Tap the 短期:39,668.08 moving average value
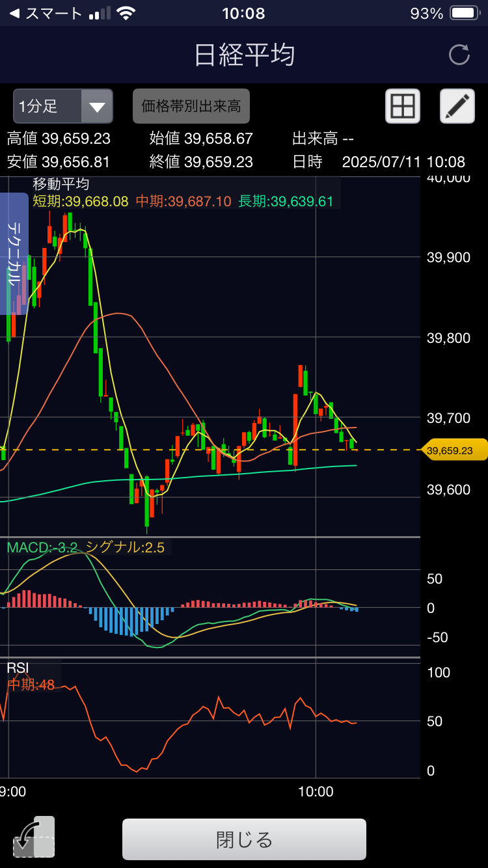Viewport: 488px width, 868px height. (81, 201)
